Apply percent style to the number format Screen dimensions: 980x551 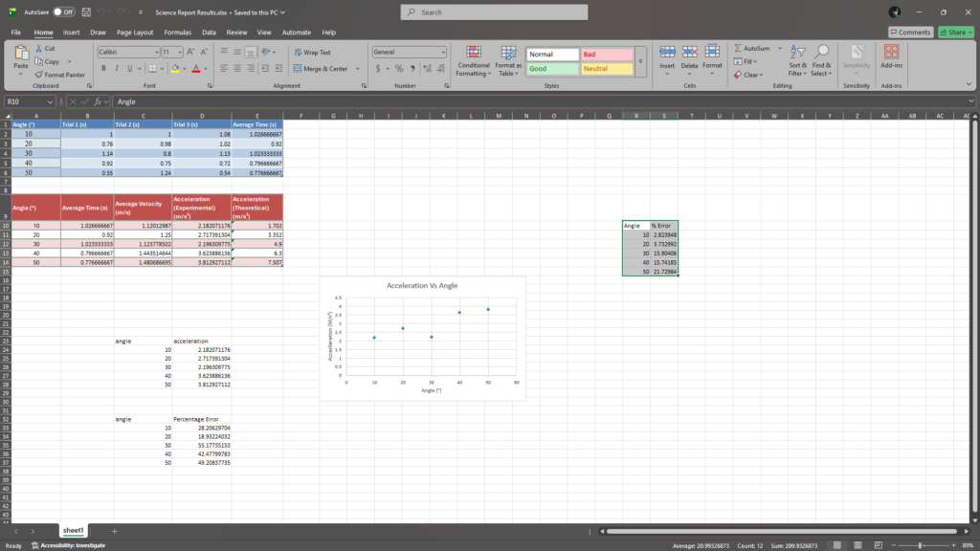click(x=399, y=69)
